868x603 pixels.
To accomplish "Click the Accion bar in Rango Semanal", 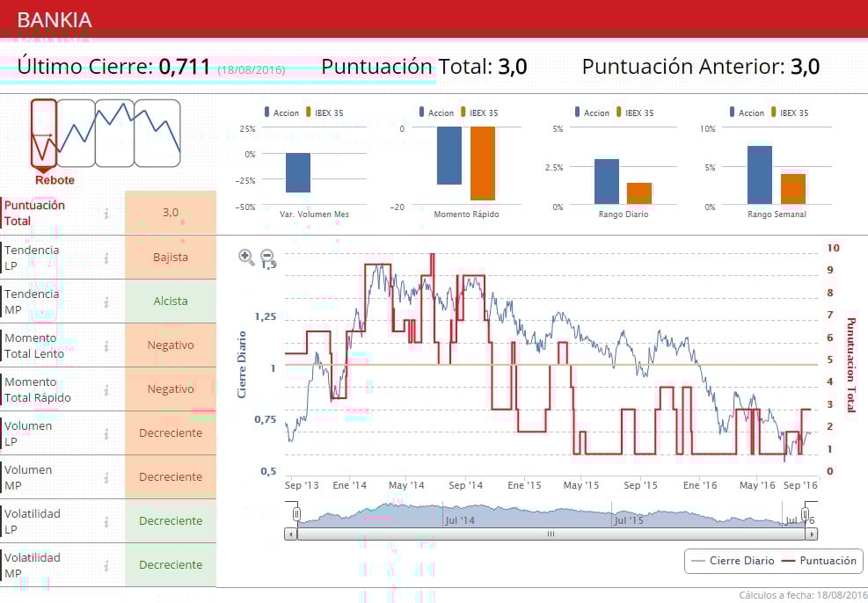I will 760,176.
